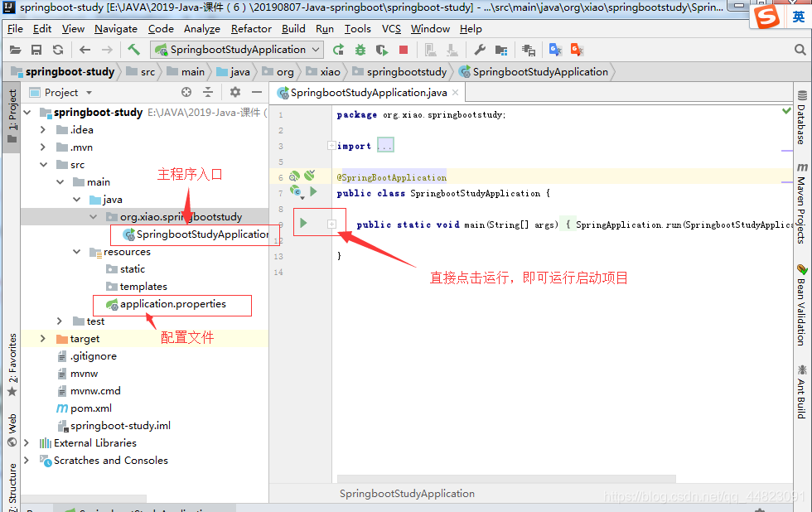Collapse the resources folder
The width and height of the screenshot is (812, 512).
point(76,252)
